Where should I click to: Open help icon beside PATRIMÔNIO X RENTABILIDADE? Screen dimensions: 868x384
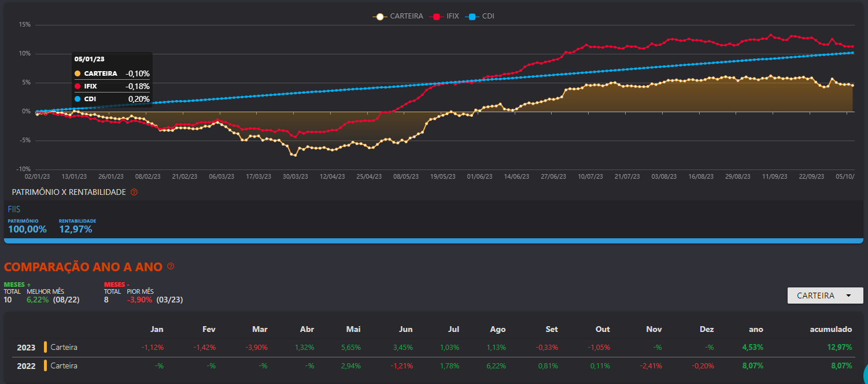tap(134, 192)
